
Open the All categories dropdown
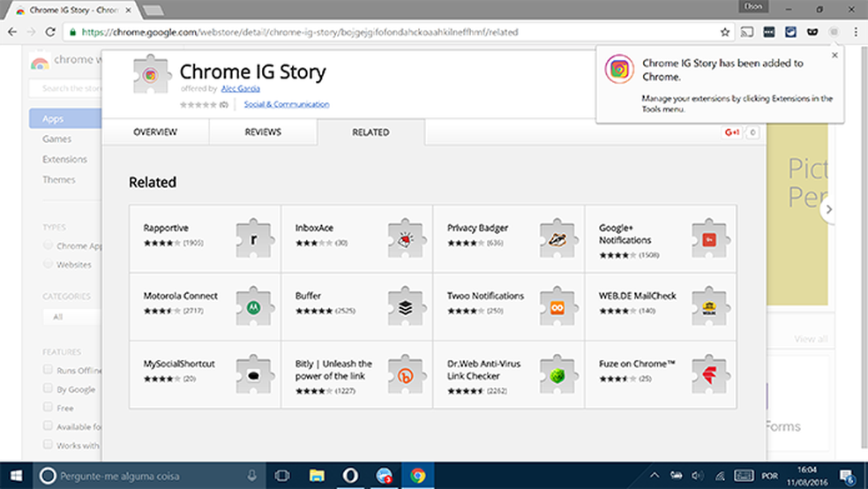[x=72, y=317]
